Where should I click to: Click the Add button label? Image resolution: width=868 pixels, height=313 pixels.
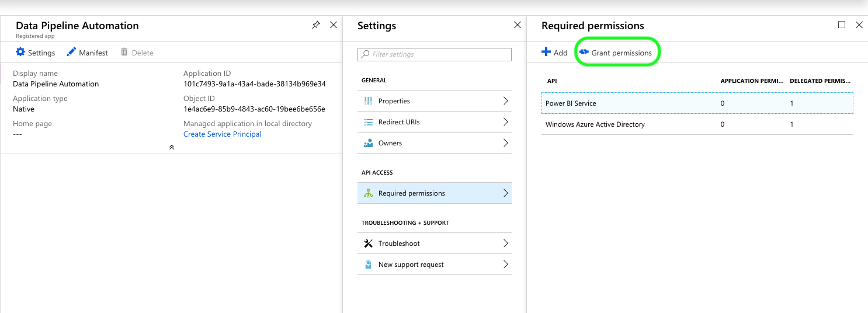pos(561,53)
